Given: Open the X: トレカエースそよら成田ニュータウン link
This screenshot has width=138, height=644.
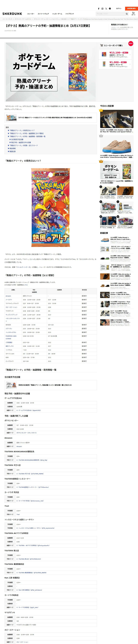Looking at the screenshot, I should pyautogui.click(x=35, y=528).
